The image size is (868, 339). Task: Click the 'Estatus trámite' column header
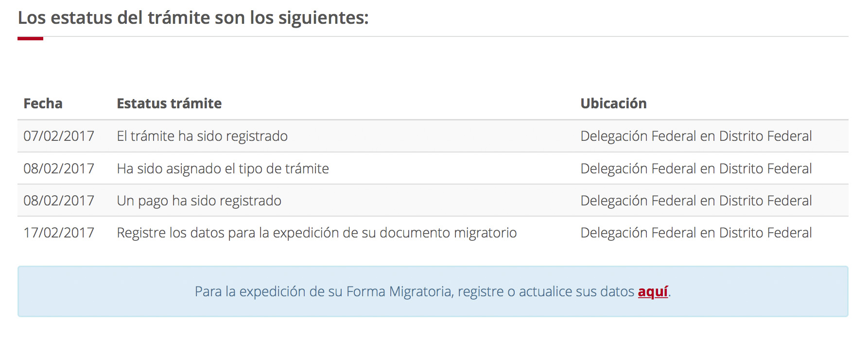point(169,103)
